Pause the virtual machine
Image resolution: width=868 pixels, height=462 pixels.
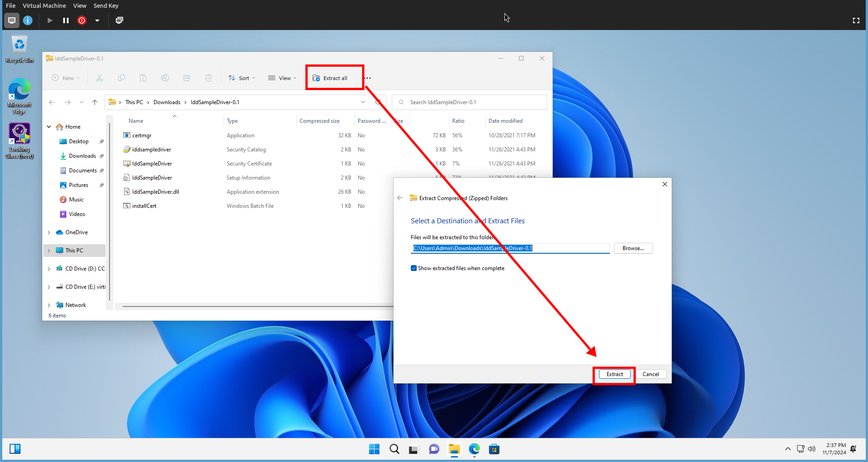click(x=66, y=20)
